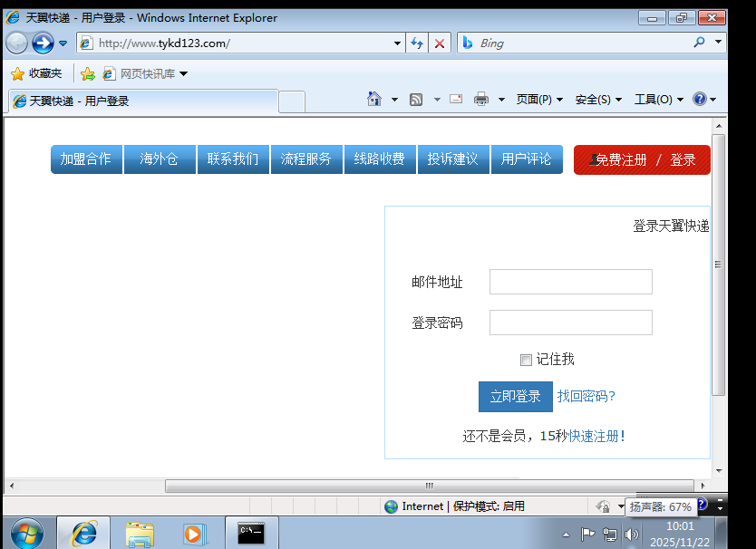This screenshot has width=756, height=549.
Task: Open the address bar history dropdown
Action: point(396,43)
